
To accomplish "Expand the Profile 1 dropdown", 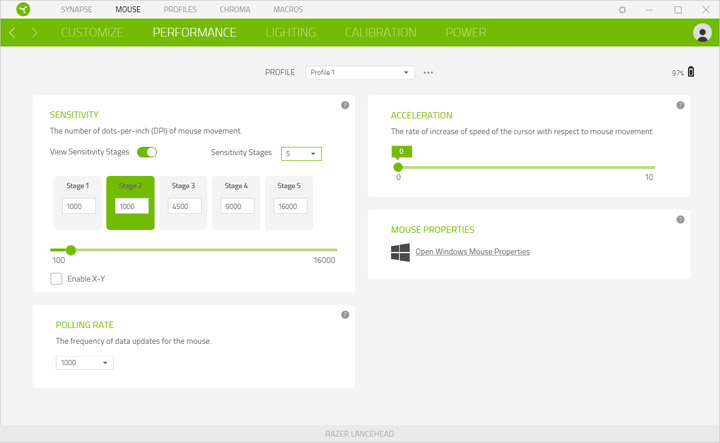I will 360,73.
